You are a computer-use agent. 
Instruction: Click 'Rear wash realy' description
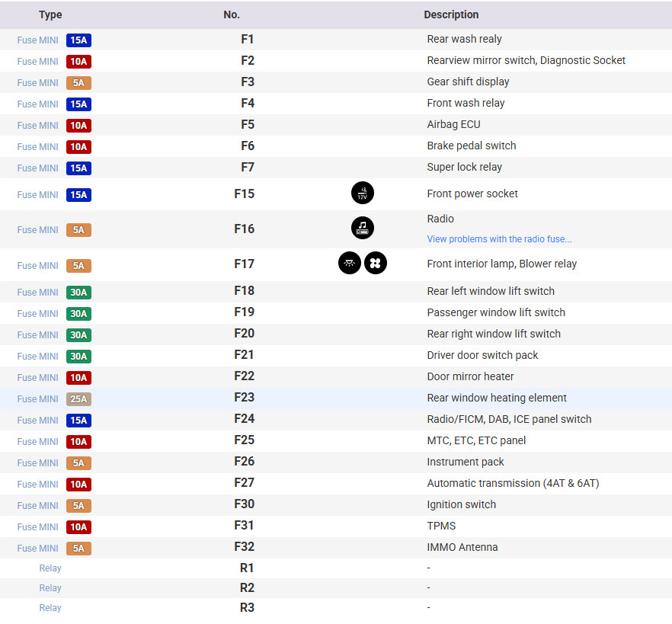click(464, 39)
